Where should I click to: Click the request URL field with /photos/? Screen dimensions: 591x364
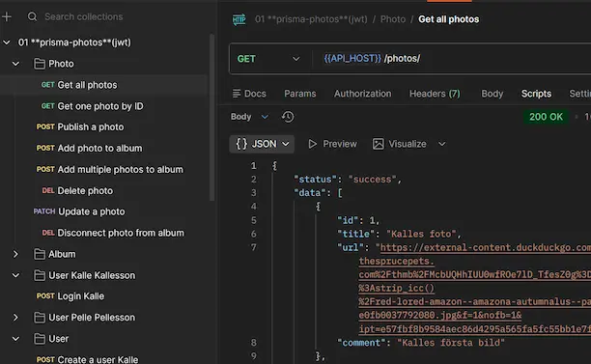[x=452, y=59]
